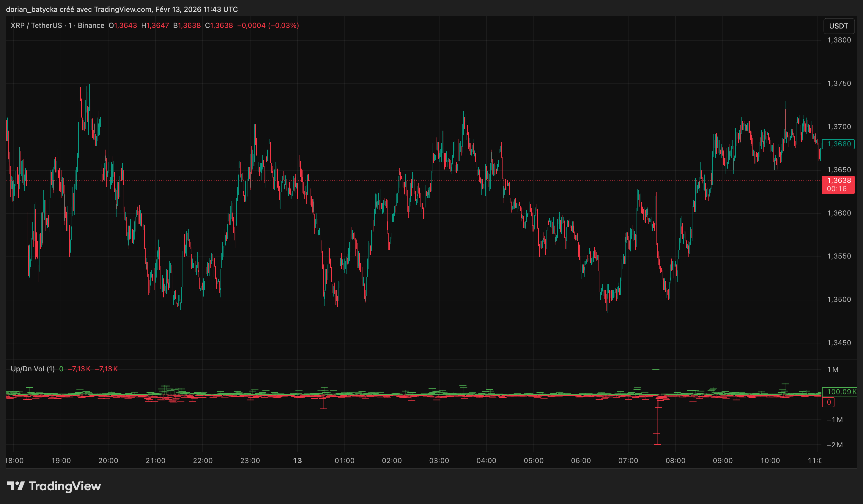Select the Up/Dn Vol indicator label
Image resolution: width=863 pixels, height=504 pixels.
[x=32, y=369]
